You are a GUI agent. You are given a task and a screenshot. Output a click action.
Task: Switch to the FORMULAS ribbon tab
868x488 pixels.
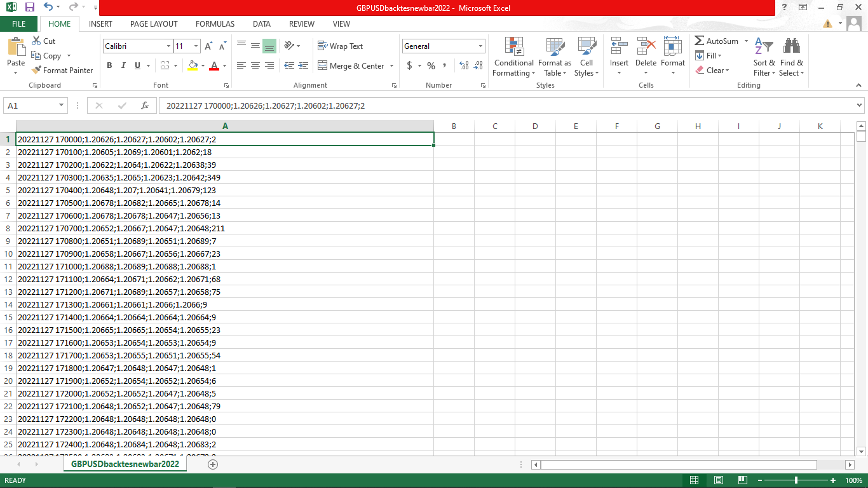(x=215, y=24)
